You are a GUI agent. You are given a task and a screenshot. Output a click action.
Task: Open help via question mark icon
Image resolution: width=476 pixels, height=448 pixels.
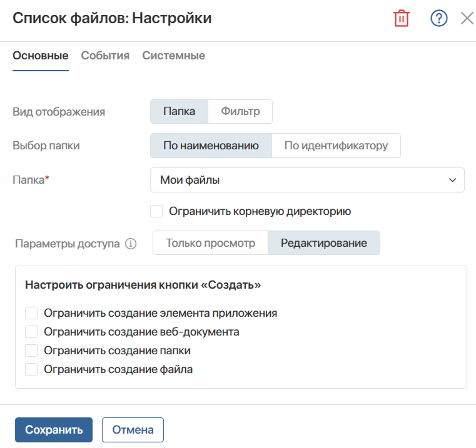tap(438, 18)
